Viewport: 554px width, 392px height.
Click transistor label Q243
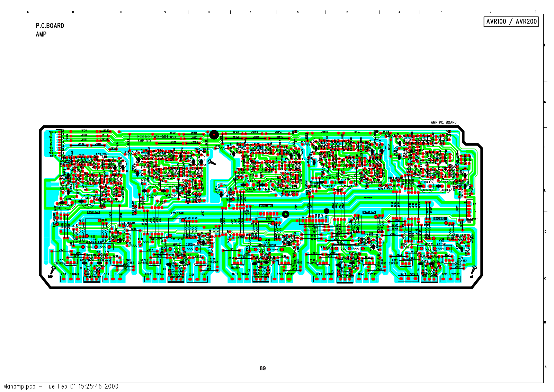pos(280,274)
